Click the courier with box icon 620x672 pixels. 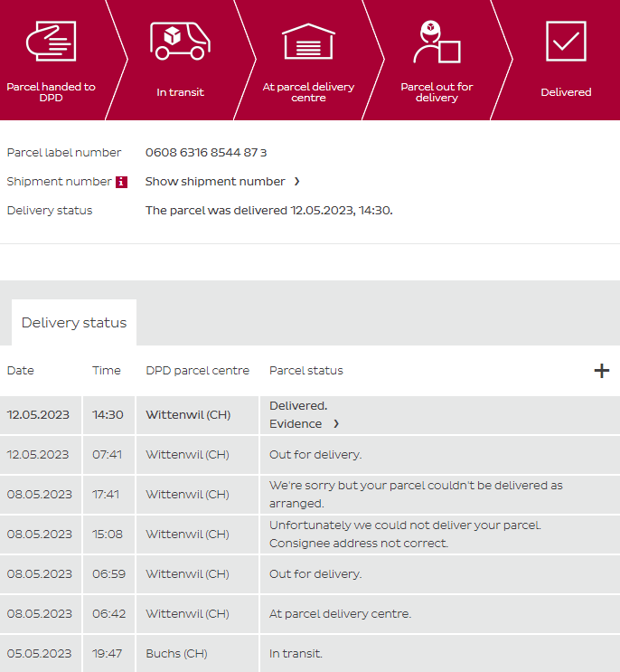[x=437, y=43]
